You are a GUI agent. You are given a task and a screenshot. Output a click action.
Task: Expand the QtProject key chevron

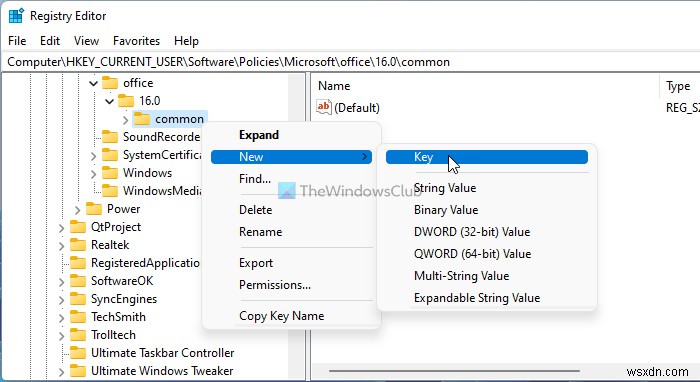(x=61, y=228)
